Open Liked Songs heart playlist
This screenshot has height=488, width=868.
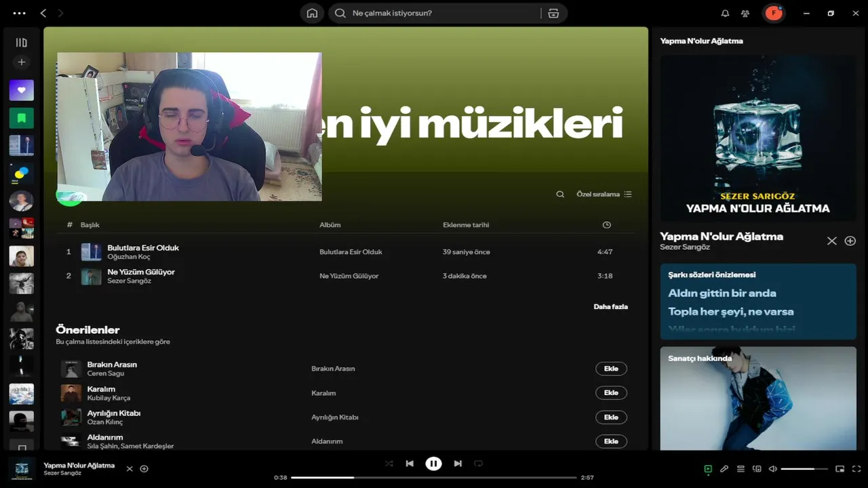pyautogui.click(x=21, y=90)
